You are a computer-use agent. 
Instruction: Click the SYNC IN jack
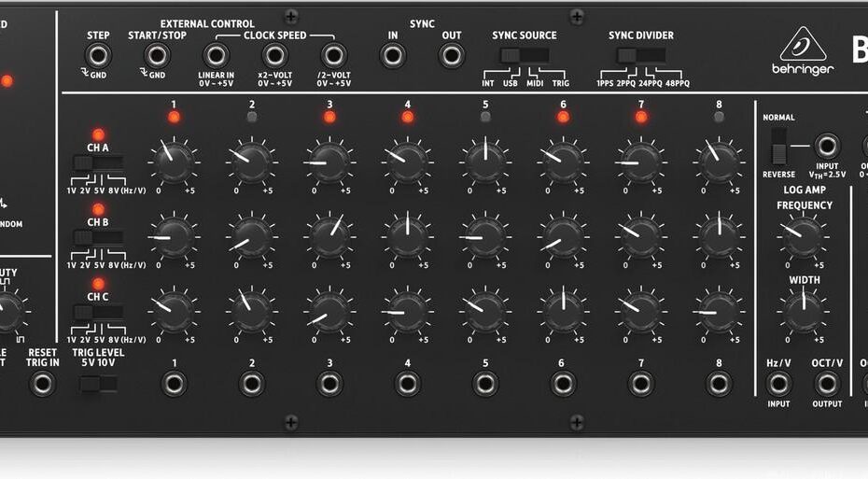(x=393, y=56)
